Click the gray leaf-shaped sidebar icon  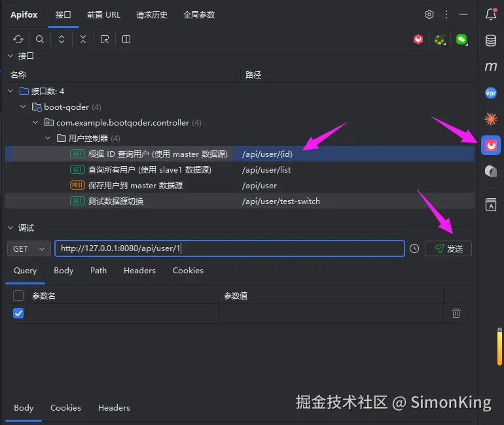491,171
